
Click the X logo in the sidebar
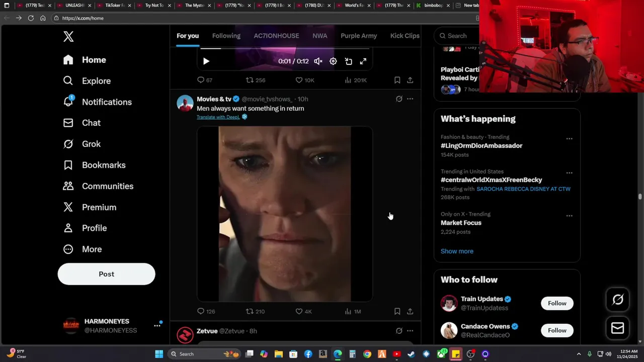[x=68, y=36]
